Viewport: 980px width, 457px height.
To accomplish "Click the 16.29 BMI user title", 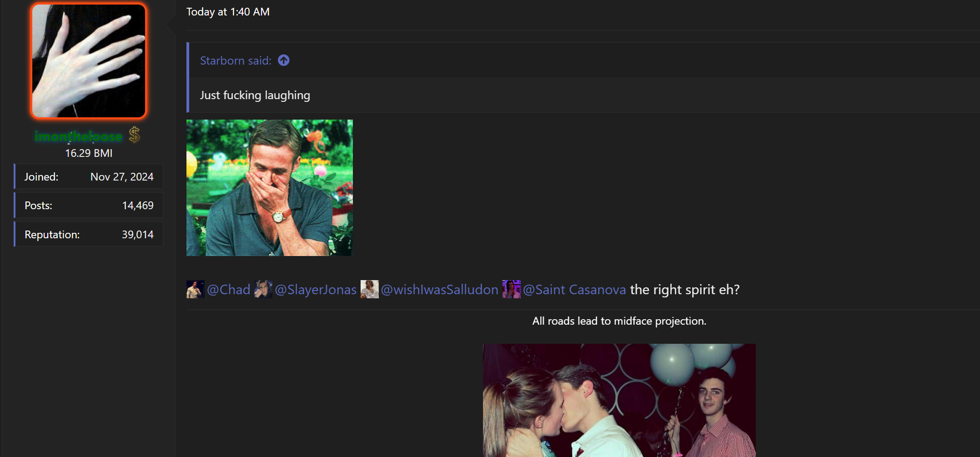I will [89, 153].
